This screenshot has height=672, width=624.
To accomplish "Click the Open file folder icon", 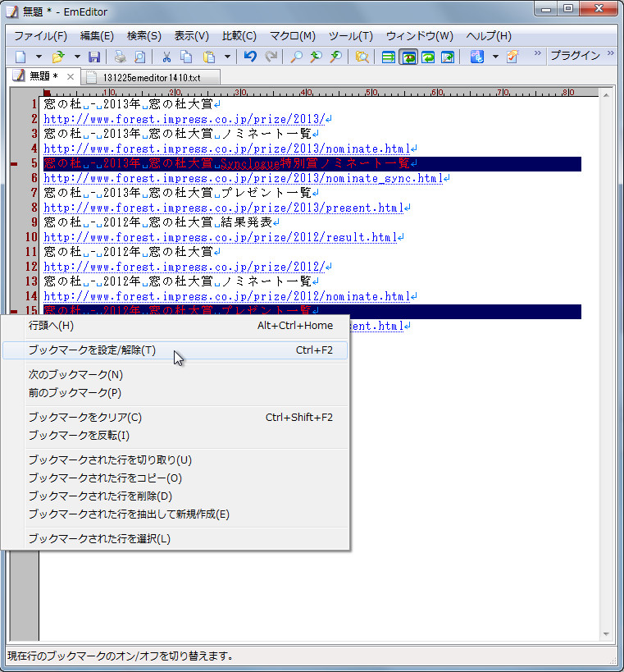I will click(58, 57).
